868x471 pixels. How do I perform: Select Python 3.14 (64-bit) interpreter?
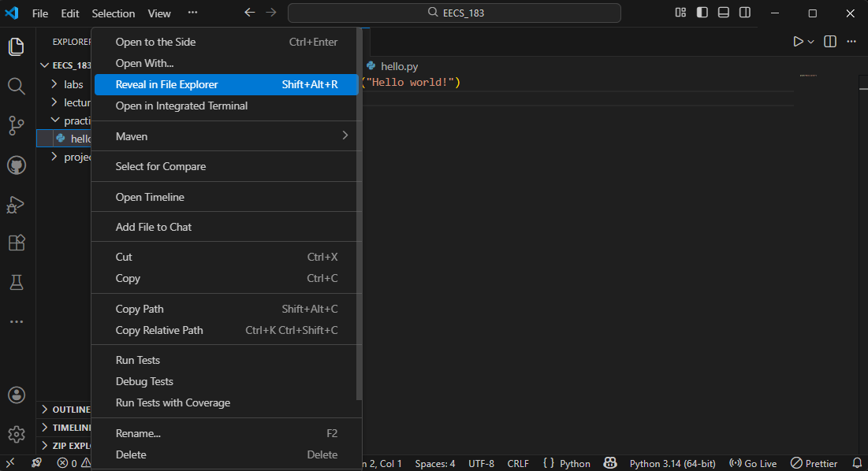(672, 463)
